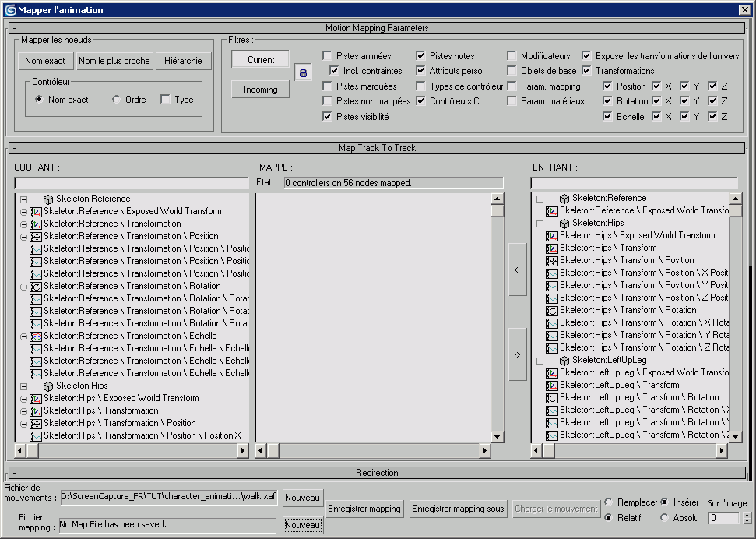Select the Absolu radio option
Viewport: 756px width, 539px height.
tap(664, 517)
